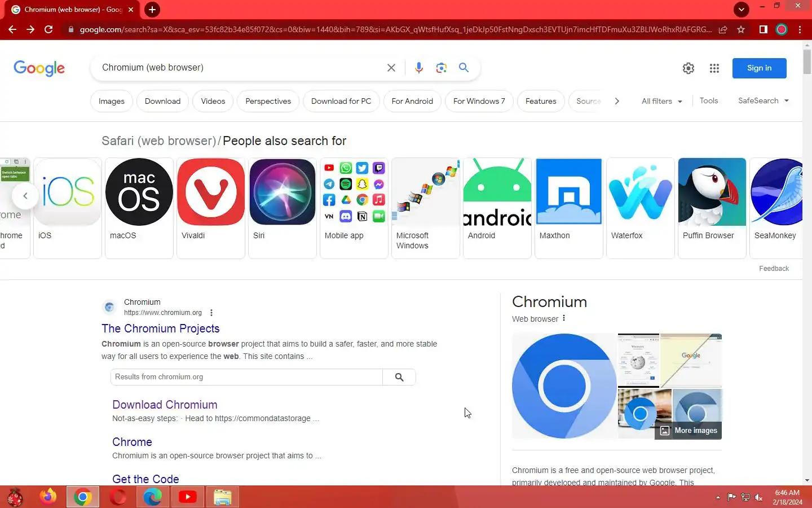The height and width of the screenshot is (508, 812).
Task: Bookmark this page with the star icon
Action: [x=741, y=29]
